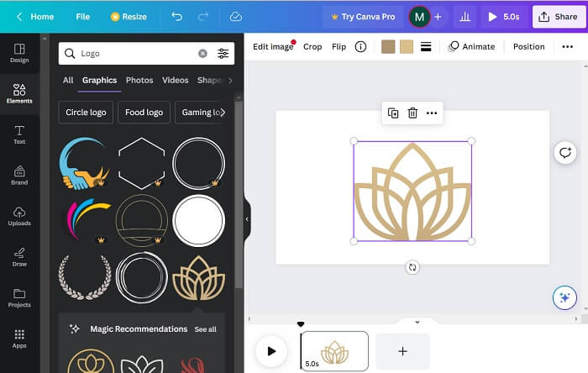This screenshot has height=373, width=588.
Task: Open the Design panel in sidebar
Action: click(19, 53)
